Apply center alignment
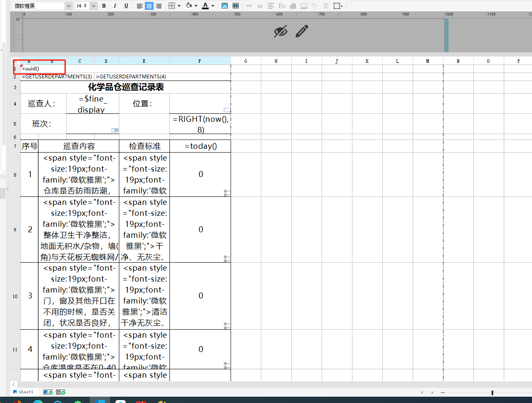The height and width of the screenshot is (403, 532). pyautogui.click(x=149, y=6)
